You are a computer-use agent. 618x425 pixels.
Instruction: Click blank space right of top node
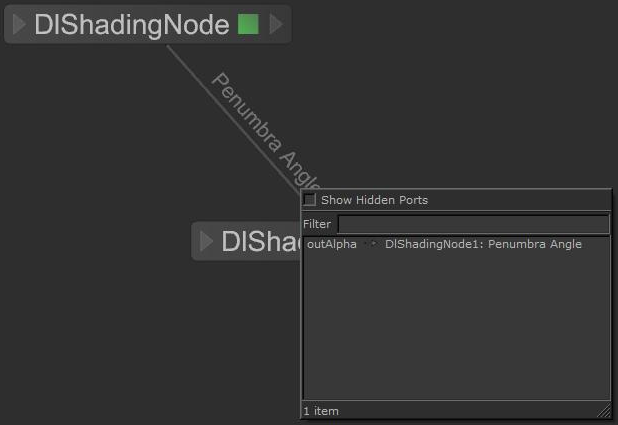coord(450,60)
